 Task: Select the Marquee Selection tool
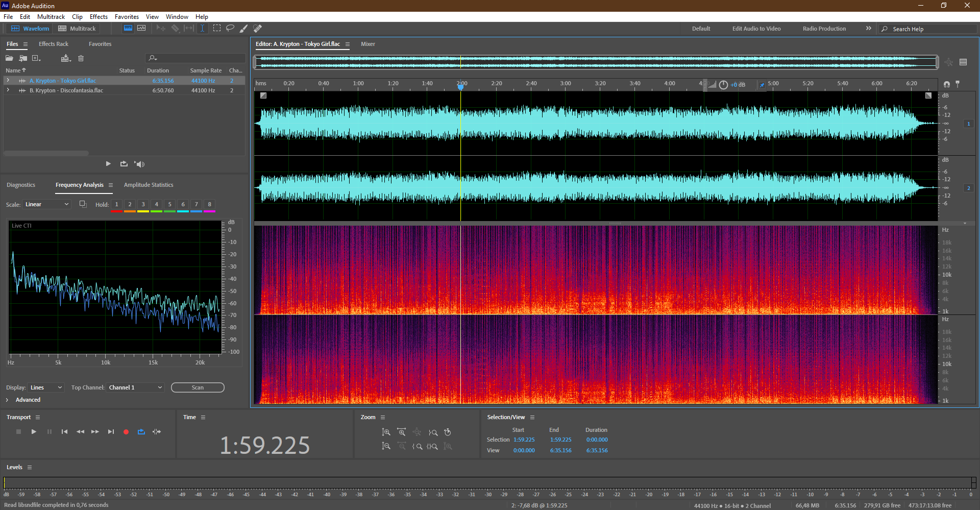coord(217,28)
